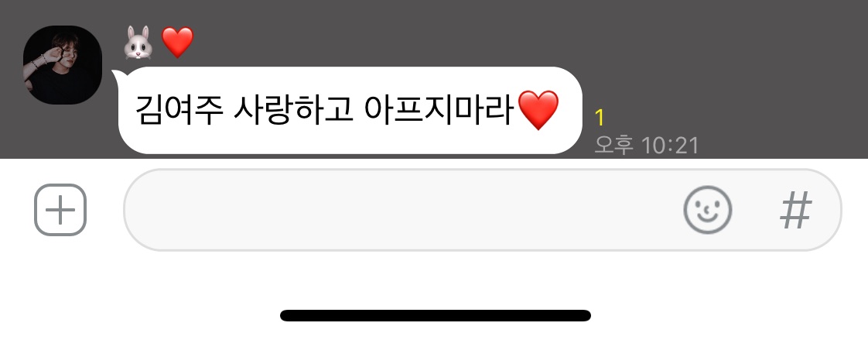Tap the rabbit emoji in sender name
The width and height of the screenshot is (868, 340).
(138, 43)
